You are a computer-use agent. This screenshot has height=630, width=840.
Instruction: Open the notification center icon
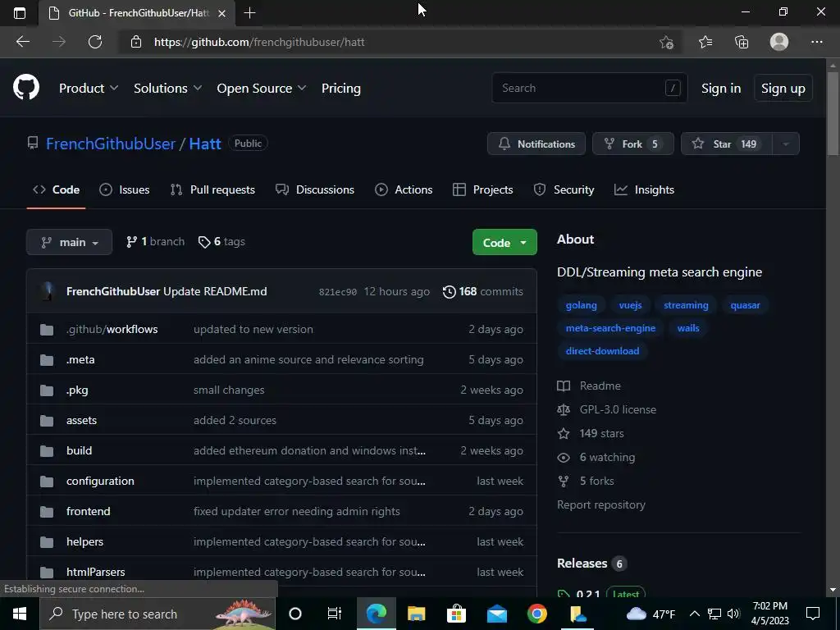click(x=813, y=614)
